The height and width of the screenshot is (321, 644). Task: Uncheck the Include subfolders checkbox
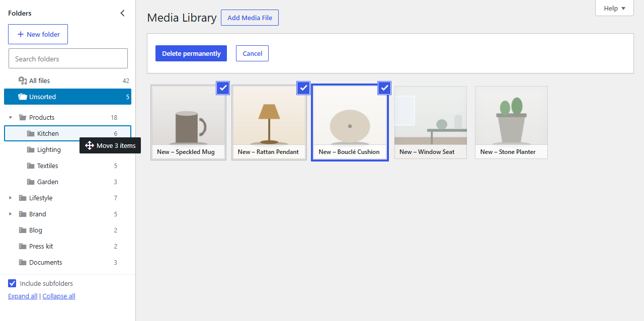[12, 283]
